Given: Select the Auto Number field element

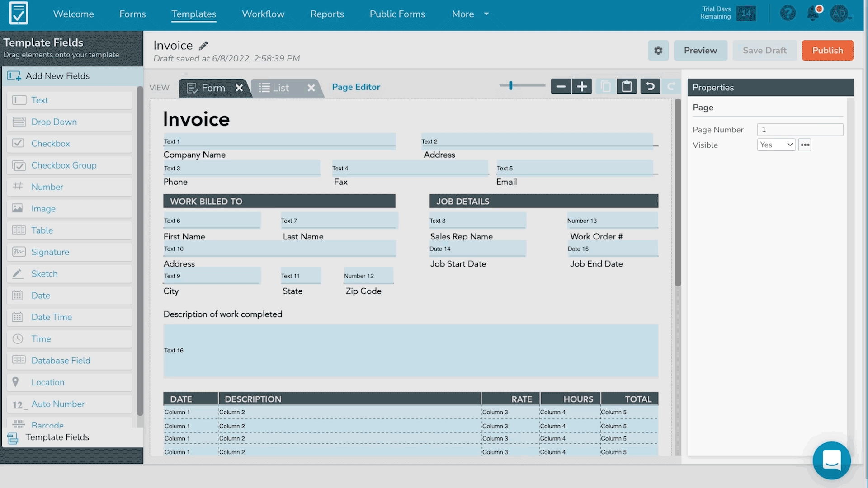Looking at the screenshot, I should tap(69, 404).
